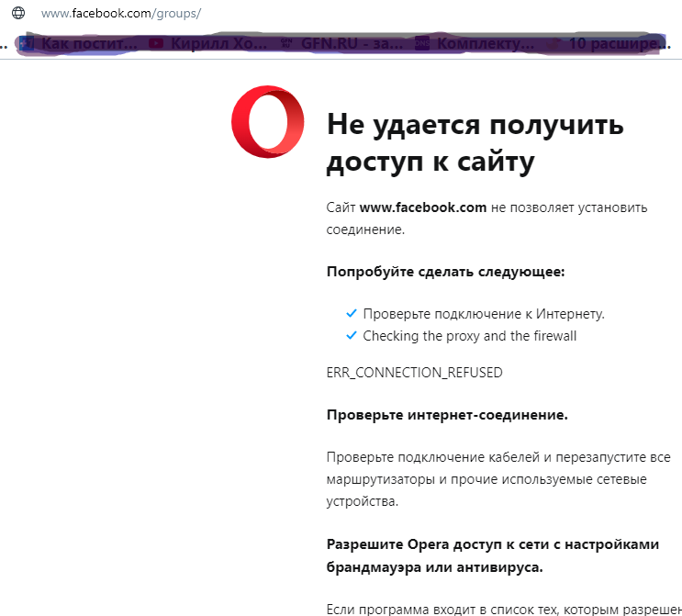
Task: Click the truncated bookmark at bar's left edge
Action: [5, 43]
